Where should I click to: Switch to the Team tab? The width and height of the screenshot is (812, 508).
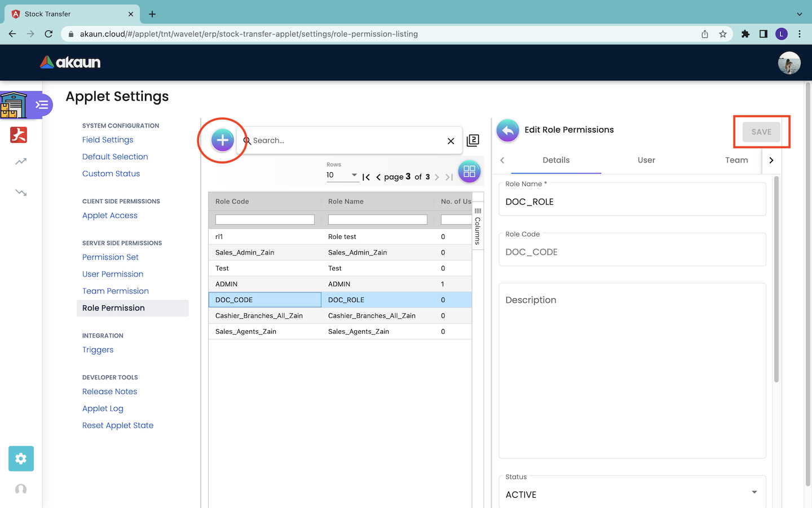736,160
